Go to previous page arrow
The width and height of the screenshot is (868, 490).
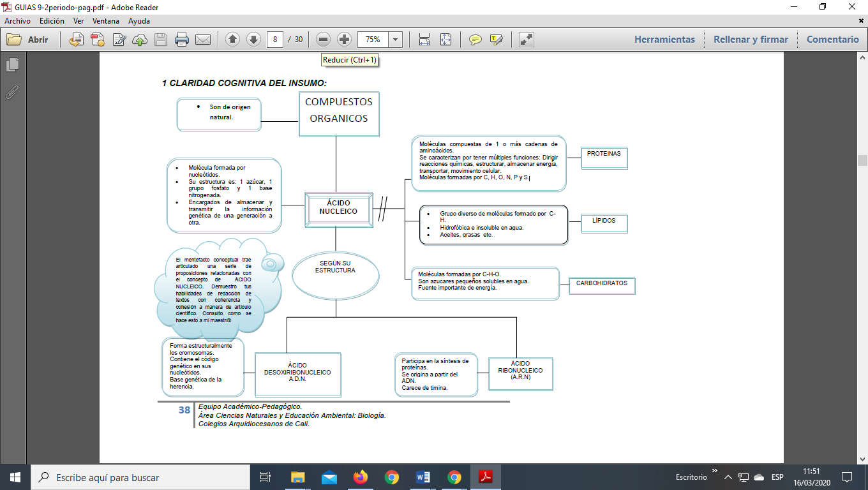(233, 40)
